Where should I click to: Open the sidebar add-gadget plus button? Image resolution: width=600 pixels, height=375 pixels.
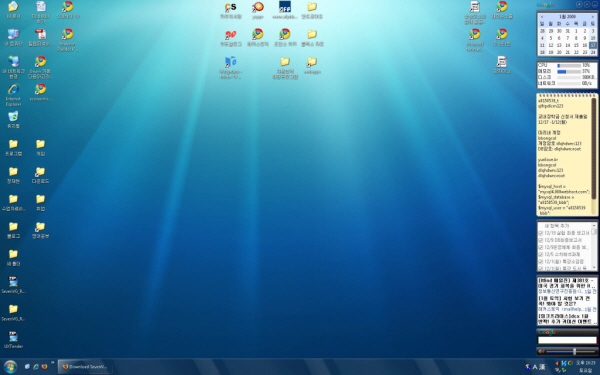579,5
